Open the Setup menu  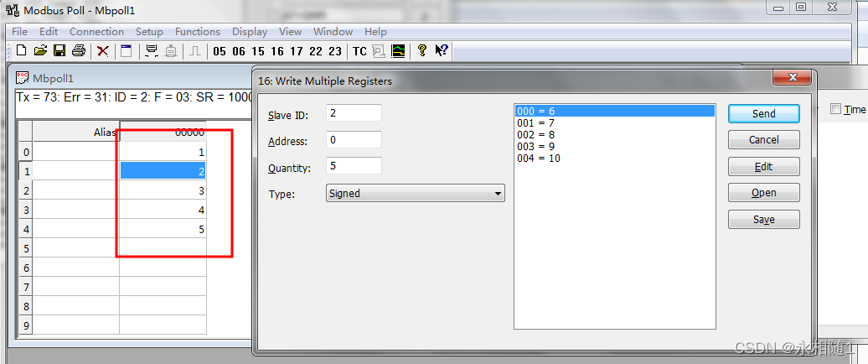[x=149, y=32]
